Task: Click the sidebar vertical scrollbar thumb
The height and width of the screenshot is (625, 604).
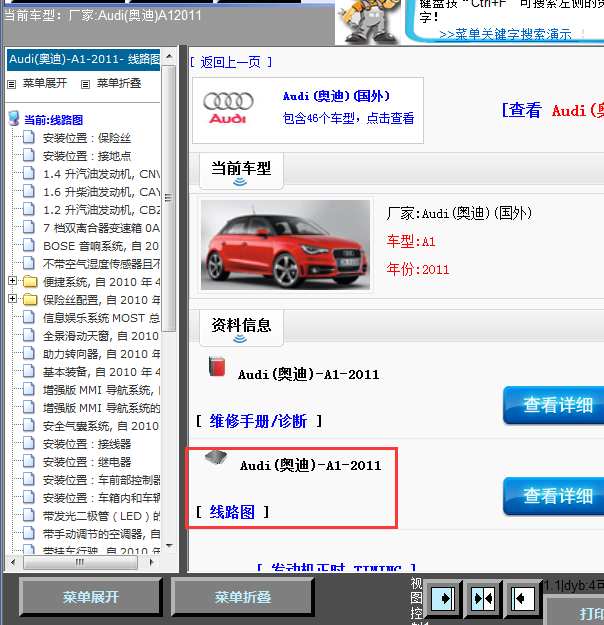Action: click(x=169, y=199)
